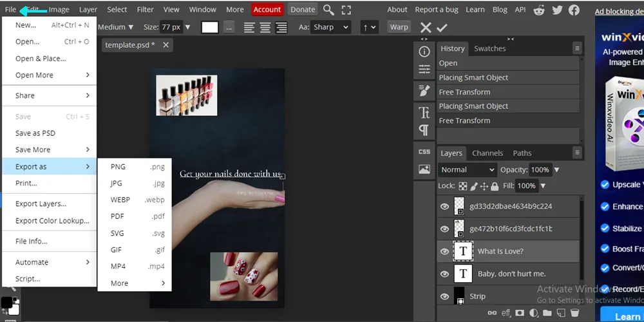
Task: Hide the 'What Is Love?' text layer
Action: point(444,251)
